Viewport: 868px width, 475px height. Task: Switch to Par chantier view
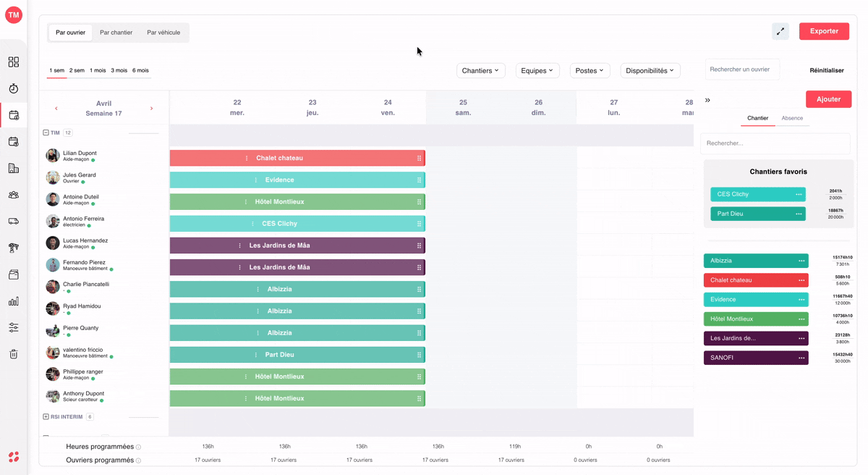pos(116,33)
